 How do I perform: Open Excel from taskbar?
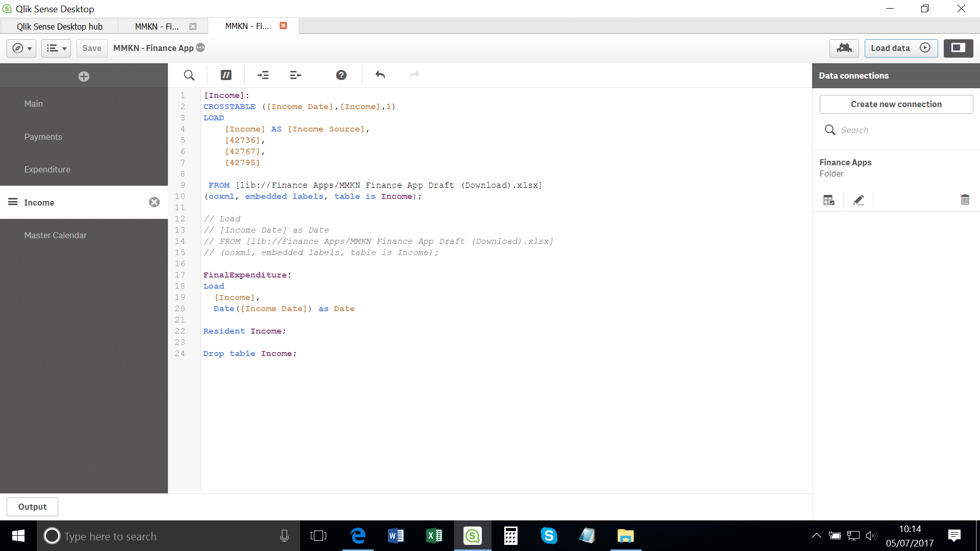(434, 536)
